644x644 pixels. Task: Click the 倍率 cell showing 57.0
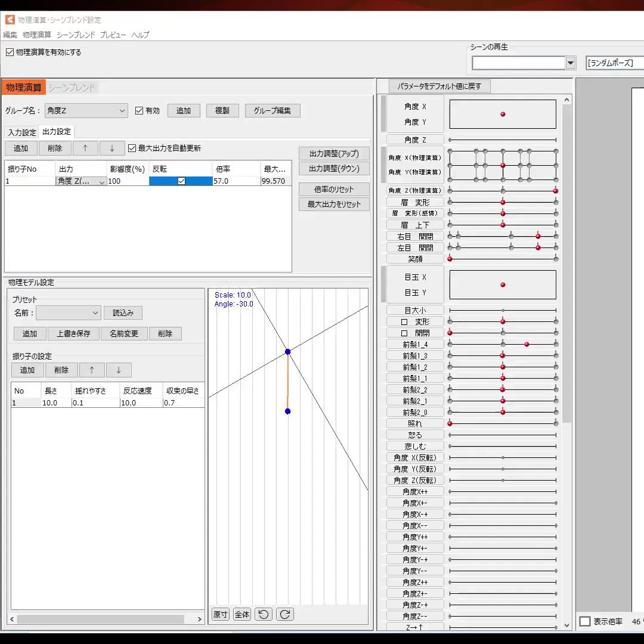point(236,181)
